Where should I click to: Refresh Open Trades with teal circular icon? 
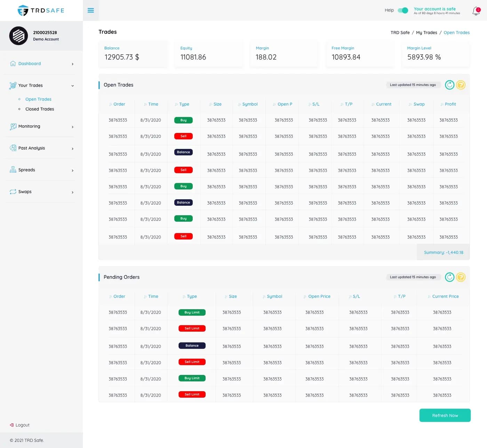click(x=449, y=85)
